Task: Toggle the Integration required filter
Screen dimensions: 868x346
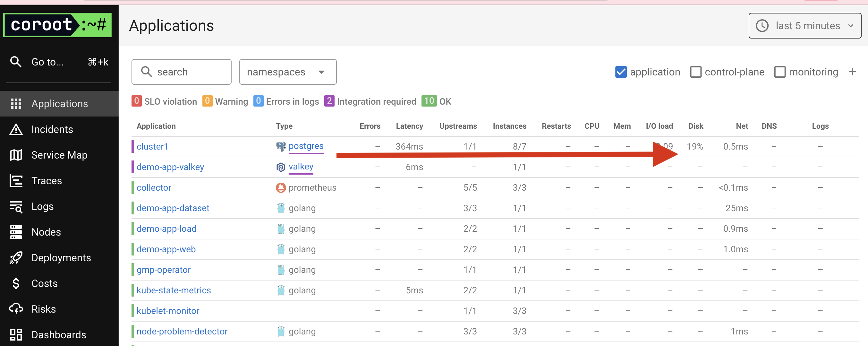Action: tap(370, 101)
